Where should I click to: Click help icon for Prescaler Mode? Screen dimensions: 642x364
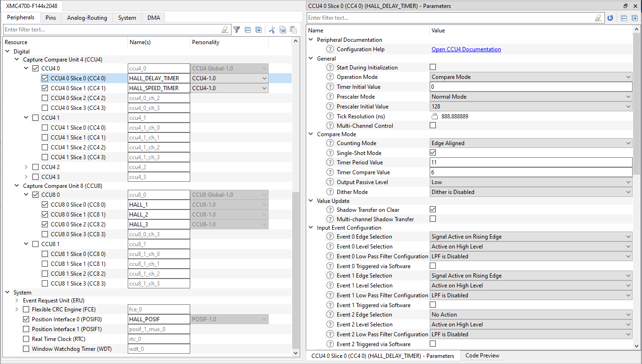pyautogui.click(x=330, y=97)
